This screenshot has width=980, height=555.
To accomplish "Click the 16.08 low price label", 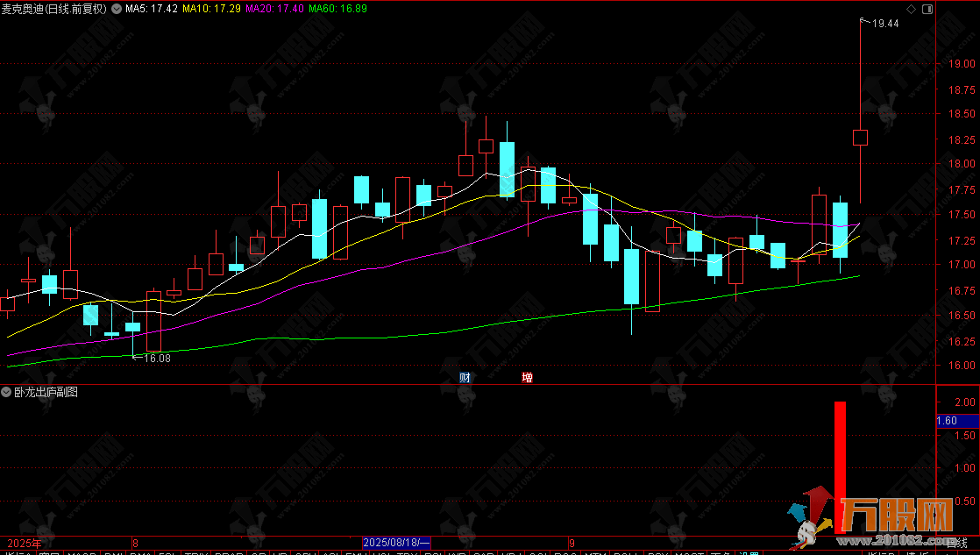I will [157, 358].
